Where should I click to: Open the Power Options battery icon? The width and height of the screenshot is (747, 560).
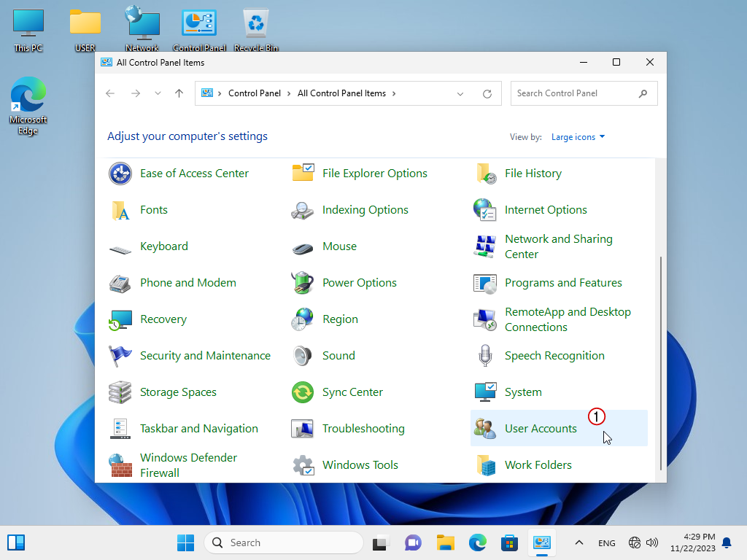coord(303,283)
